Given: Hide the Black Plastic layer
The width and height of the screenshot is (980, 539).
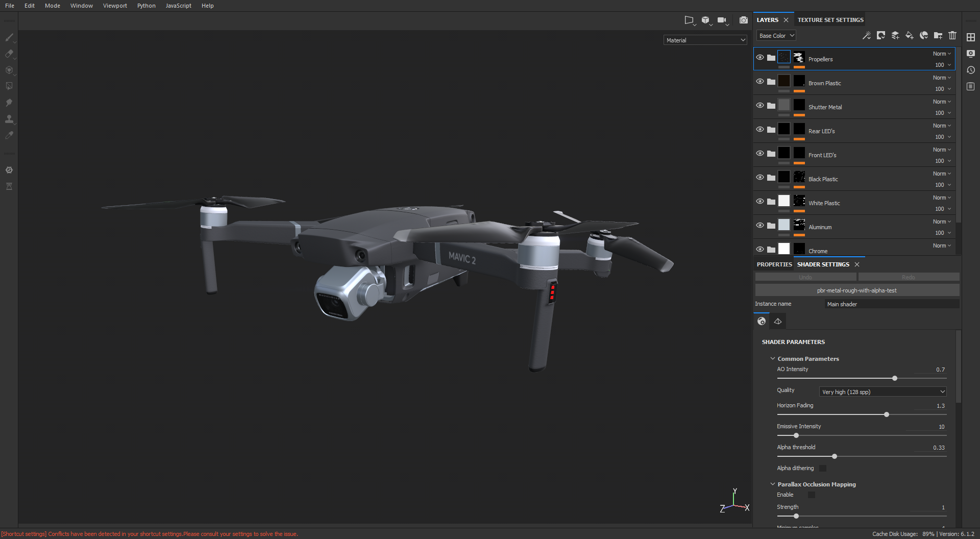Looking at the screenshot, I should (x=760, y=178).
